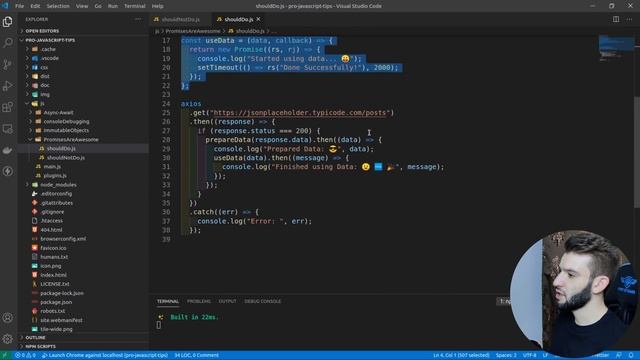
Task: Switch to the Problems panel tab
Action: pos(199,301)
